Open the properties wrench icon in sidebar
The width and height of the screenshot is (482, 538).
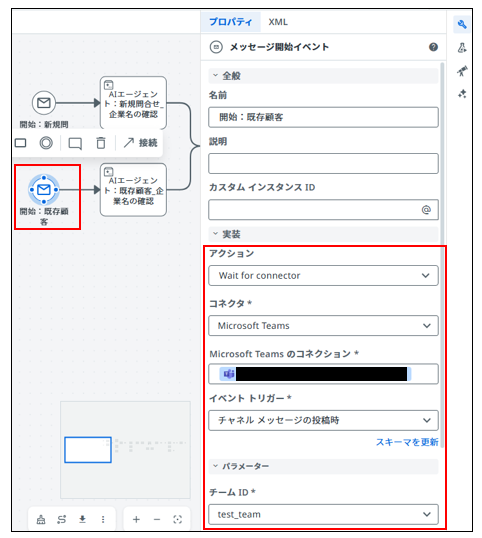[462, 24]
